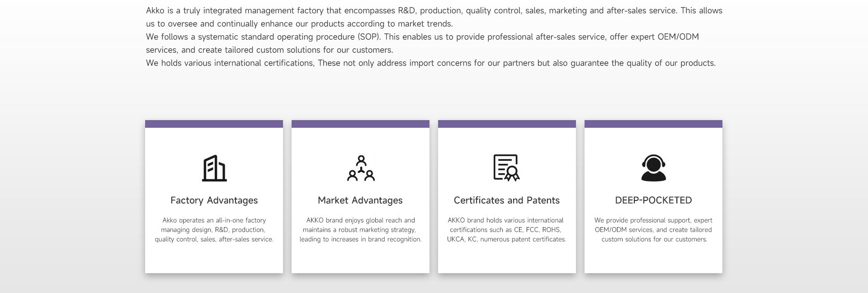Click the certificate ribbon icon
The width and height of the screenshot is (868, 293).
pyautogui.click(x=506, y=168)
